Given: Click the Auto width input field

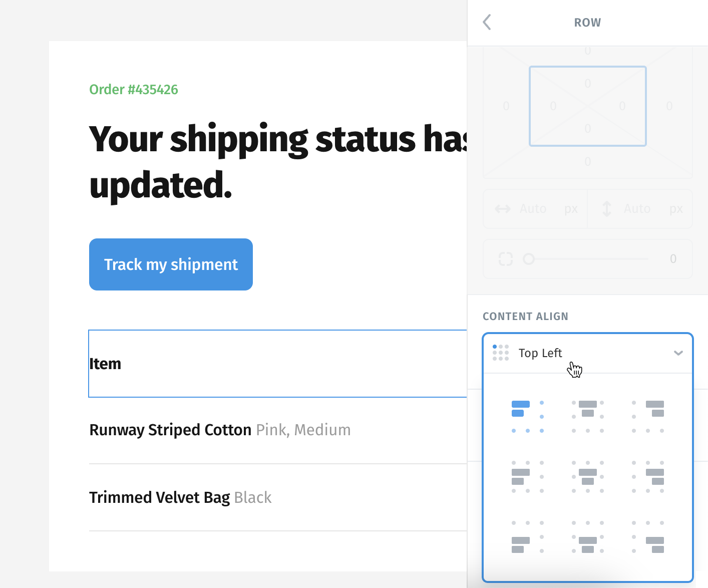Looking at the screenshot, I should 536,209.
